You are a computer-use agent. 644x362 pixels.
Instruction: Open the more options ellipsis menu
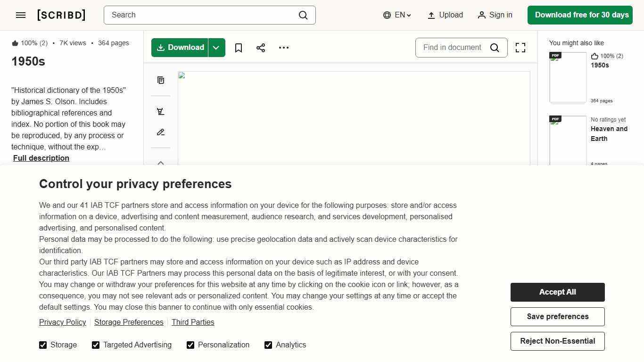tap(283, 48)
